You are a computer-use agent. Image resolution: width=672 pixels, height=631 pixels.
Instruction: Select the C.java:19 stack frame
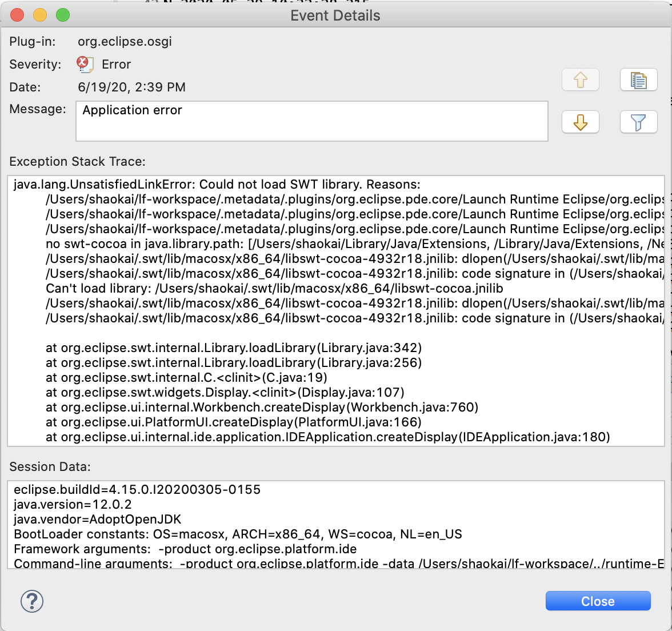186,378
